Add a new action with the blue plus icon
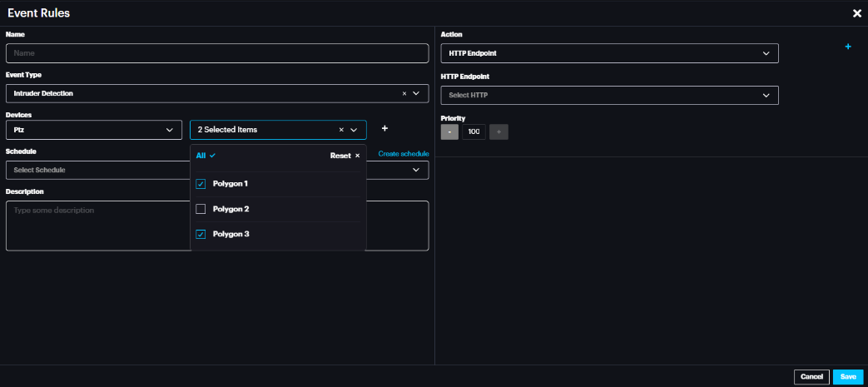Image resolution: width=868 pixels, height=387 pixels. tap(848, 47)
